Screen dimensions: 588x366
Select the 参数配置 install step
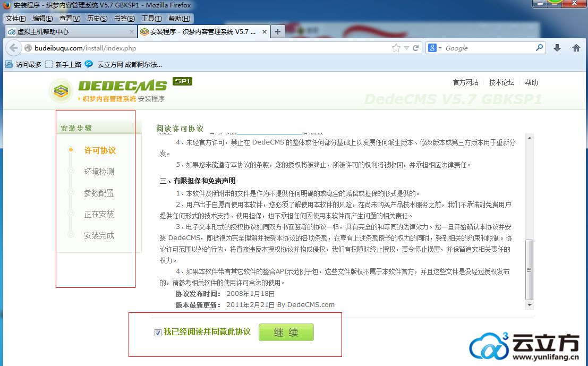tap(99, 193)
